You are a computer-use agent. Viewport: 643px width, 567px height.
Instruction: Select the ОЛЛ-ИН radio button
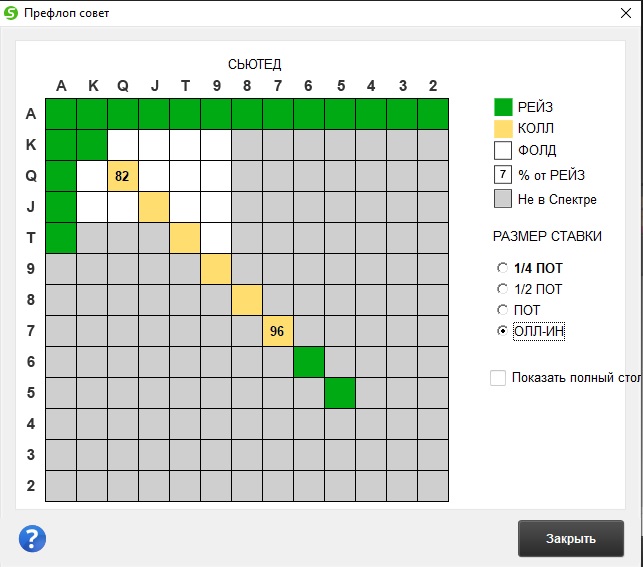pyautogui.click(x=502, y=330)
